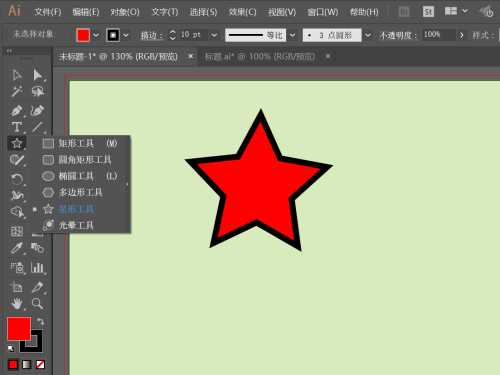This screenshot has height=375, width=500.
Task: Swap fill and stroke colors arrow
Action: [40, 322]
